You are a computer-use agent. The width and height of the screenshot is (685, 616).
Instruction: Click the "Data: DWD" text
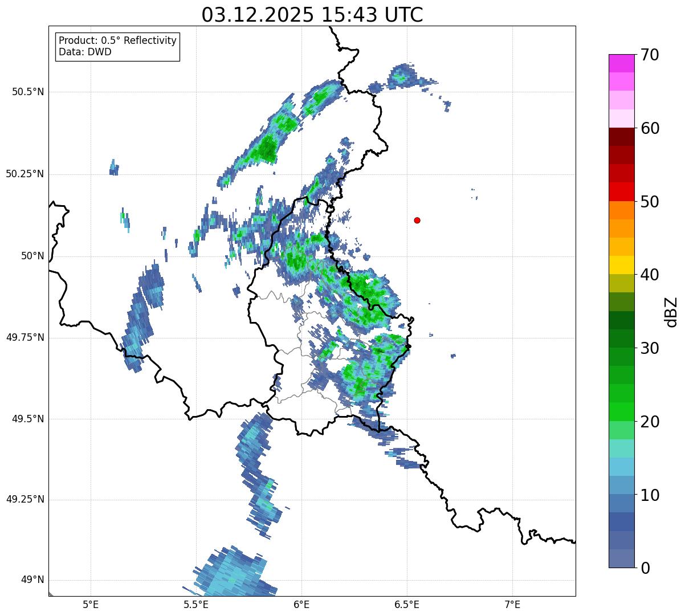(x=85, y=52)
